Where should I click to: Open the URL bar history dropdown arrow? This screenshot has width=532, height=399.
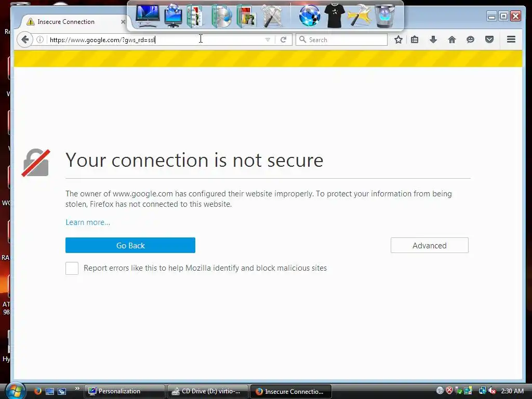[x=268, y=39]
